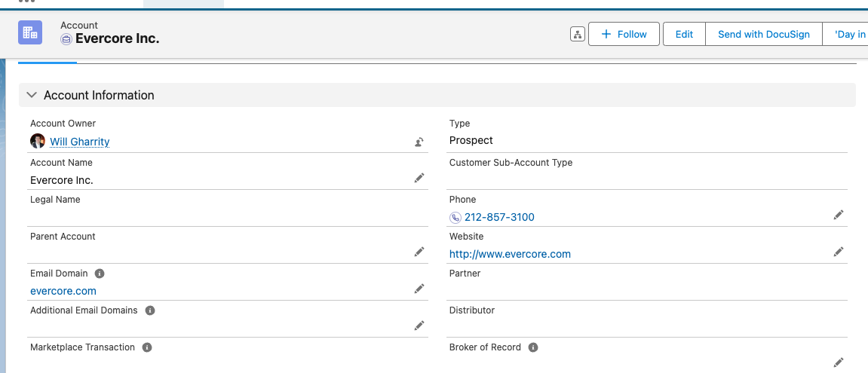Click the Legal Name field label
The height and width of the screenshot is (373, 868).
click(x=55, y=199)
